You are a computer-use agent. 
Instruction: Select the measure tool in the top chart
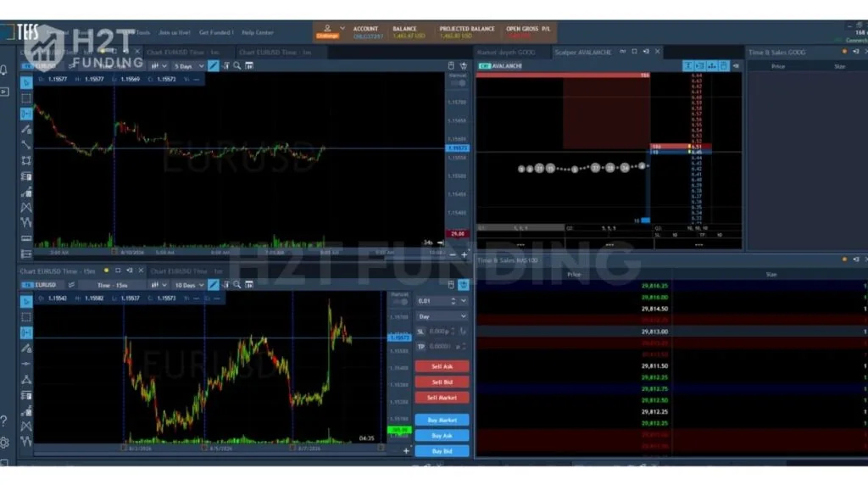pyautogui.click(x=26, y=114)
